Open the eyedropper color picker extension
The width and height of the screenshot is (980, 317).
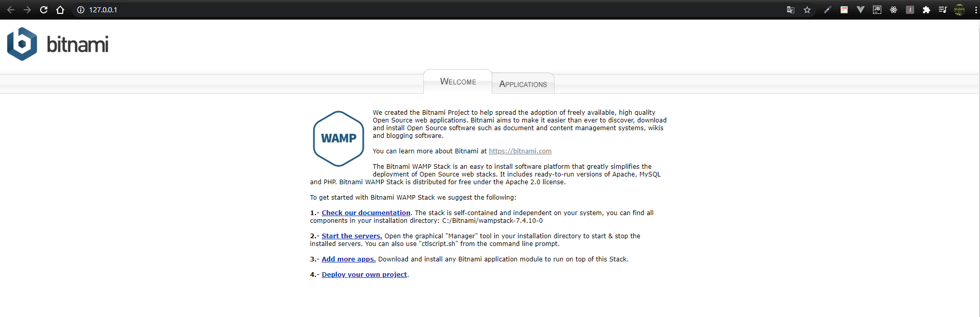(x=827, y=10)
